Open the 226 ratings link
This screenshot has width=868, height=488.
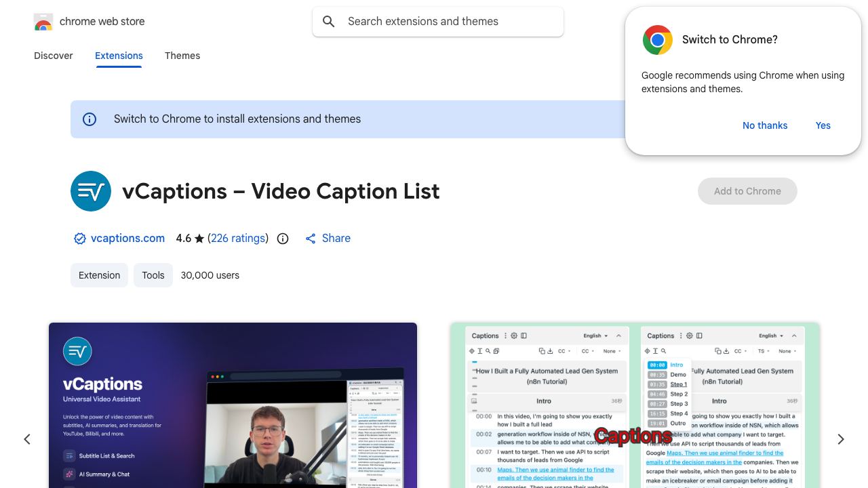click(238, 238)
